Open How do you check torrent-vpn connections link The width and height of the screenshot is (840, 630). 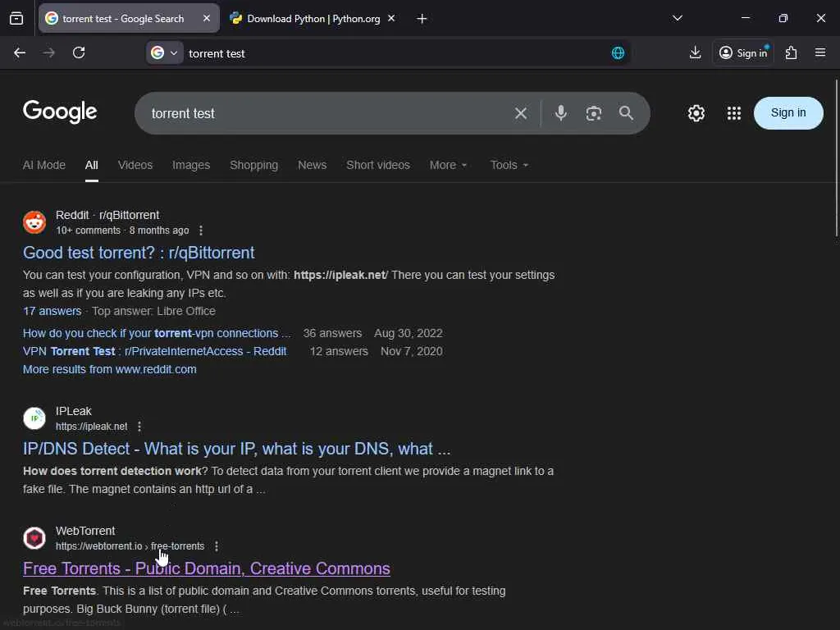[x=157, y=333]
